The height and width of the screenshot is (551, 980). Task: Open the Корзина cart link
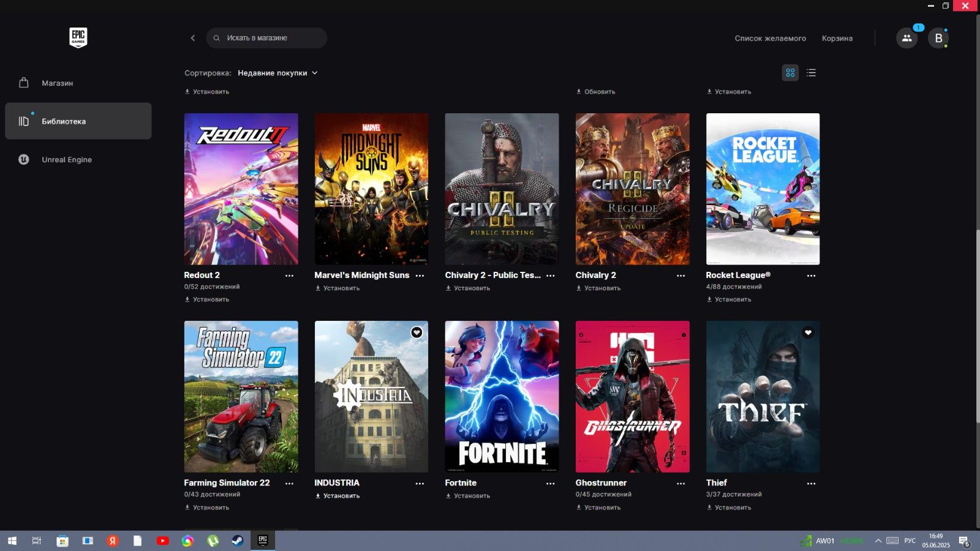[x=837, y=38]
